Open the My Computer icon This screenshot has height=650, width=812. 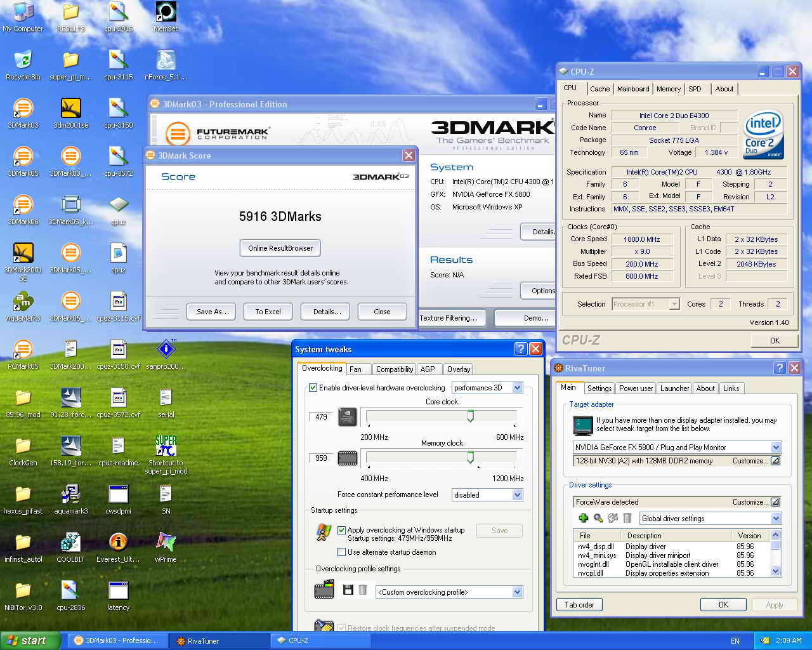point(23,17)
